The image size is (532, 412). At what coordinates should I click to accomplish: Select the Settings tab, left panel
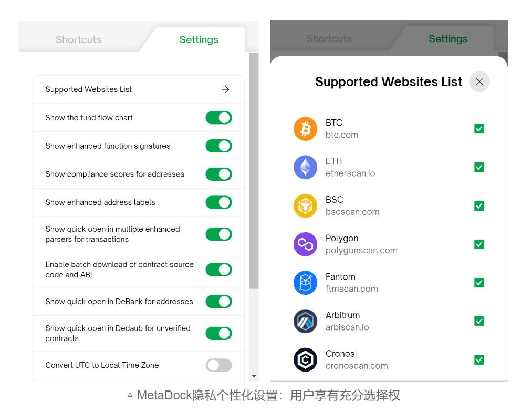(x=199, y=39)
